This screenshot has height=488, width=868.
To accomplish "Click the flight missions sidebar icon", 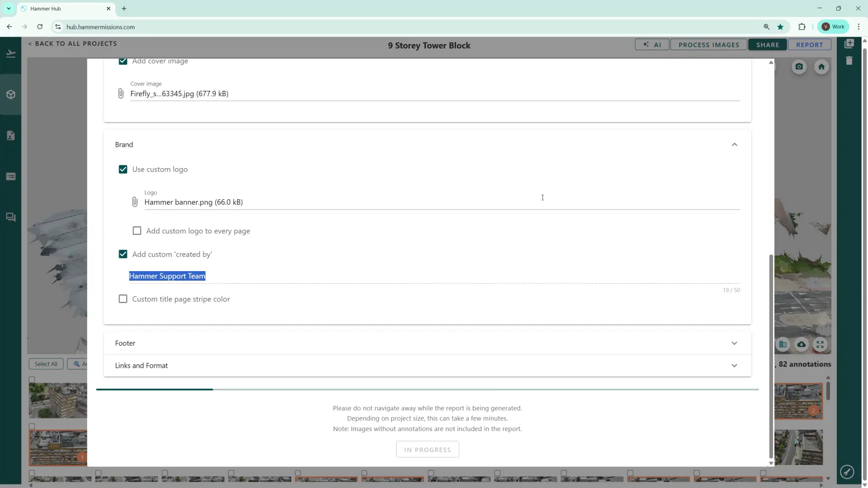I will (11, 54).
